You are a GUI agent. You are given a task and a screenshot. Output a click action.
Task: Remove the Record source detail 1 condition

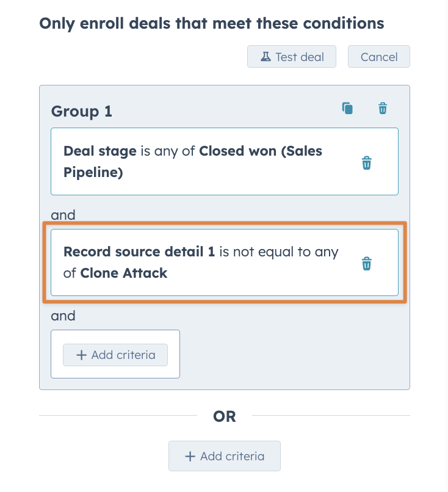click(x=366, y=264)
